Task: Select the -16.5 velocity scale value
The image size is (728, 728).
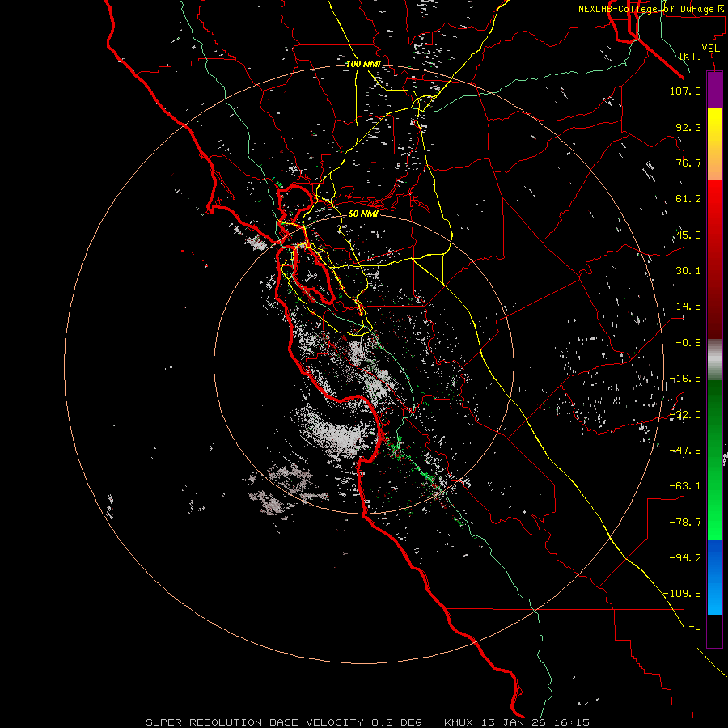Action: tap(685, 379)
